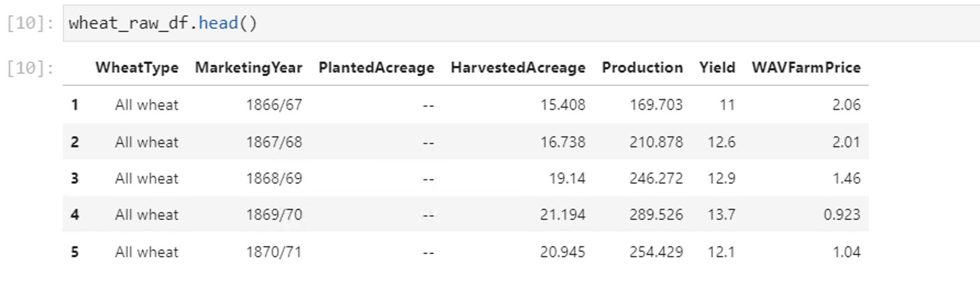
Task: Select the 1866/67 marketing year cell
Action: coord(274,104)
